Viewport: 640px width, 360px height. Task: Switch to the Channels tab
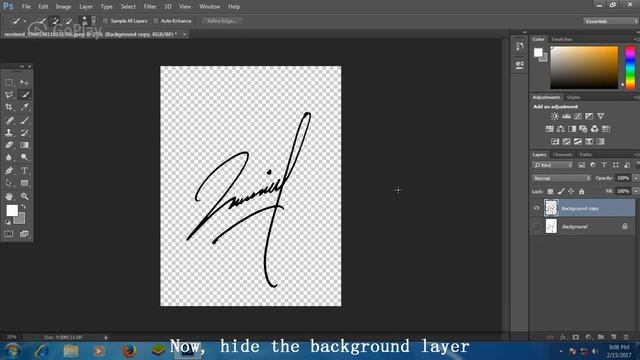click(x=562, y=155)
